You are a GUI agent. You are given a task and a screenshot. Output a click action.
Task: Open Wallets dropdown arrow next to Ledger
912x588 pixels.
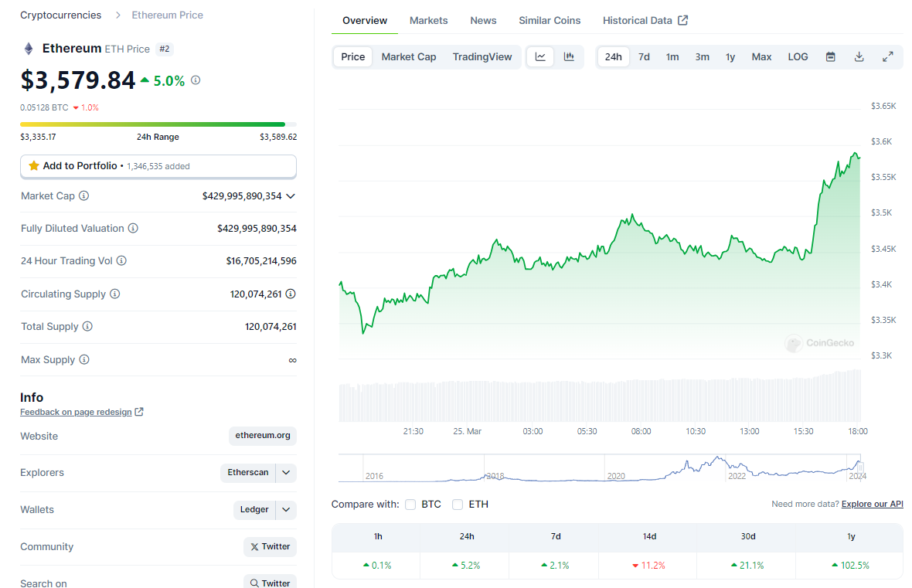tap(286, 509)
